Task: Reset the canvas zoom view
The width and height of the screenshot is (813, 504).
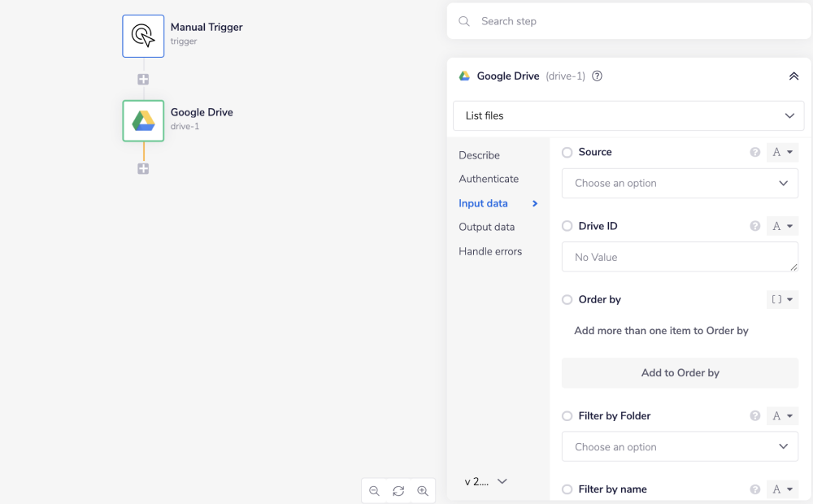Action: pyautogui.click(x=398, y=491)
